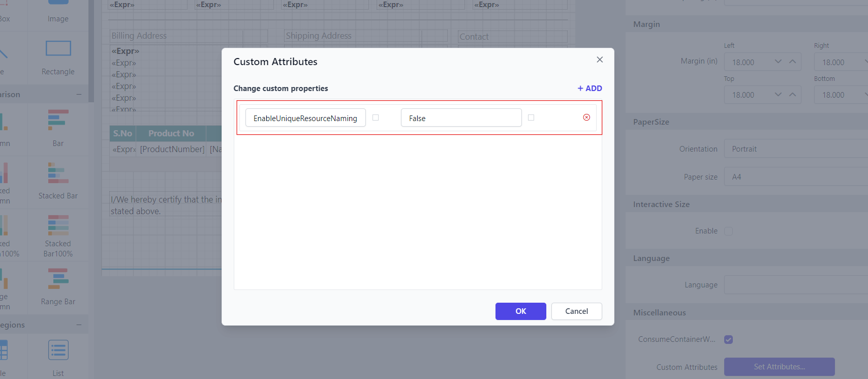
Task: Click the + ADD link
Action: click(x=590, y=89)
